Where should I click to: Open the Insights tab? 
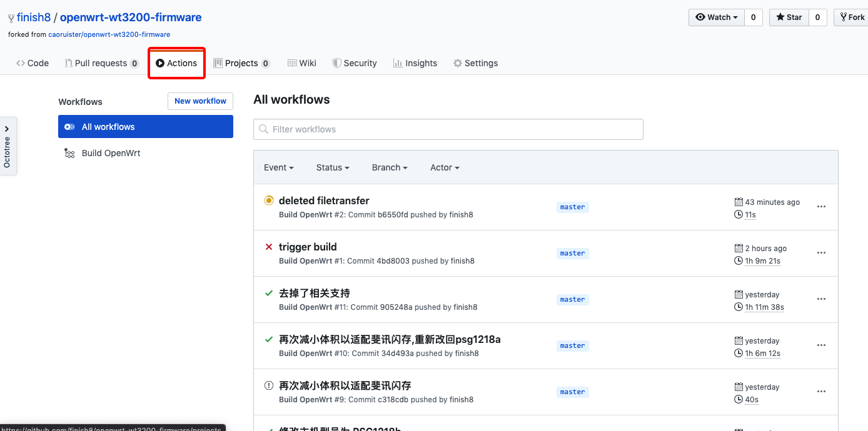coord(415,63)
